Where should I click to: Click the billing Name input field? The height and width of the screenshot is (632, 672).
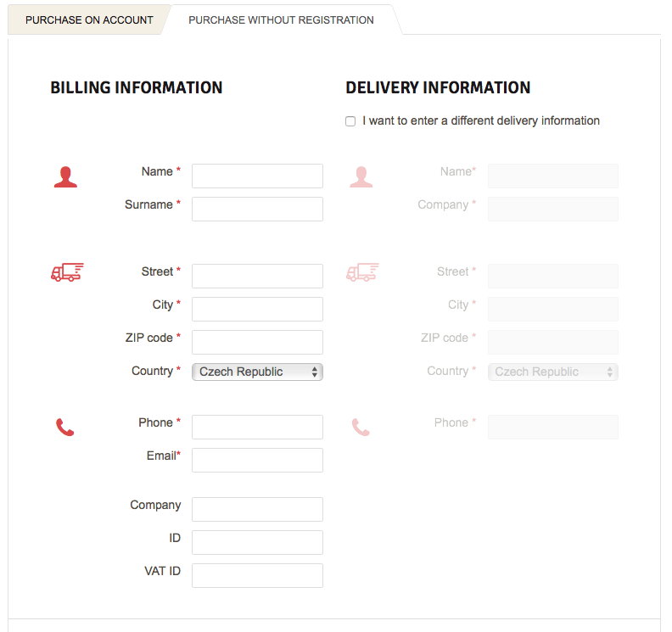pos(257,176)
